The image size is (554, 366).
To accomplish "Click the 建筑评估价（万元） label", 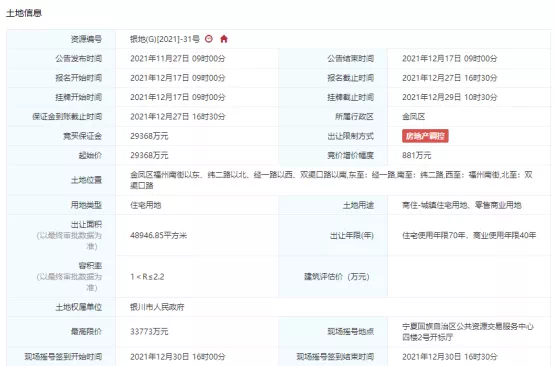I will tap(337, 277).
